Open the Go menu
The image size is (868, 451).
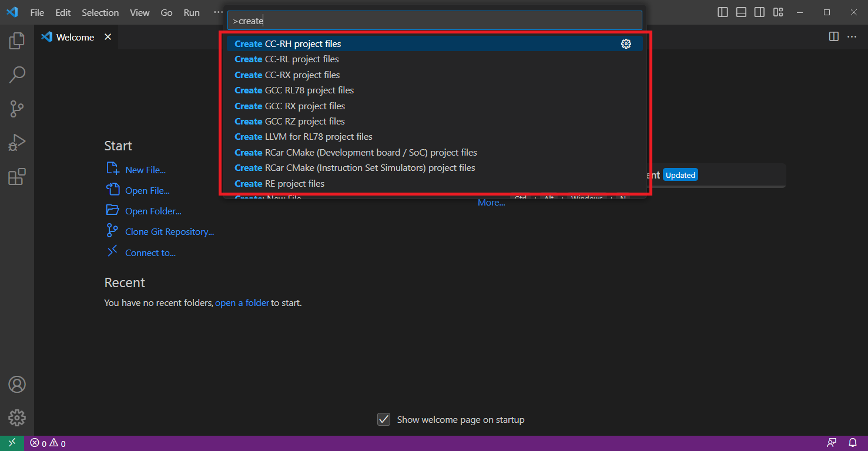(x=167, y=12)
